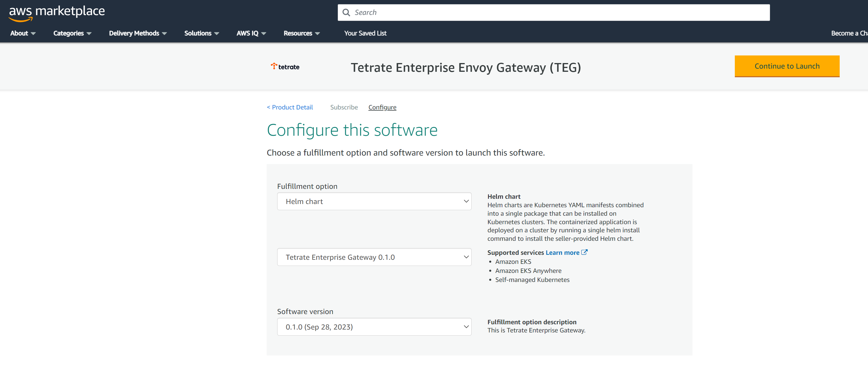Expand the Delivery Methods menu

click(138, 33)
